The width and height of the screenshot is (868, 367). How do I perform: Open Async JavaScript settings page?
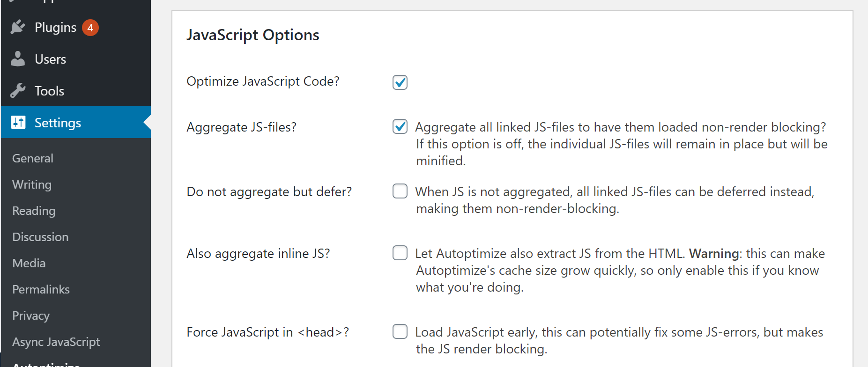pos(56,342)
